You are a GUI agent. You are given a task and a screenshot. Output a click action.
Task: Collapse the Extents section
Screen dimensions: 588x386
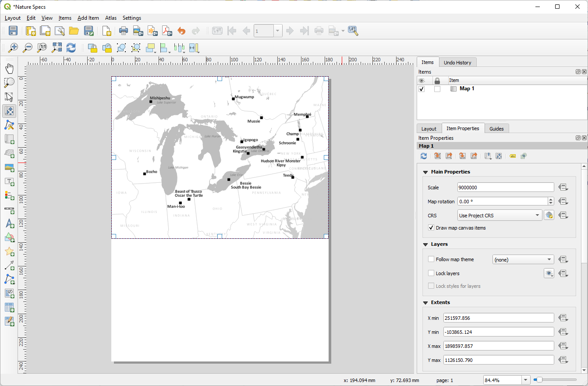pos(425,302)
